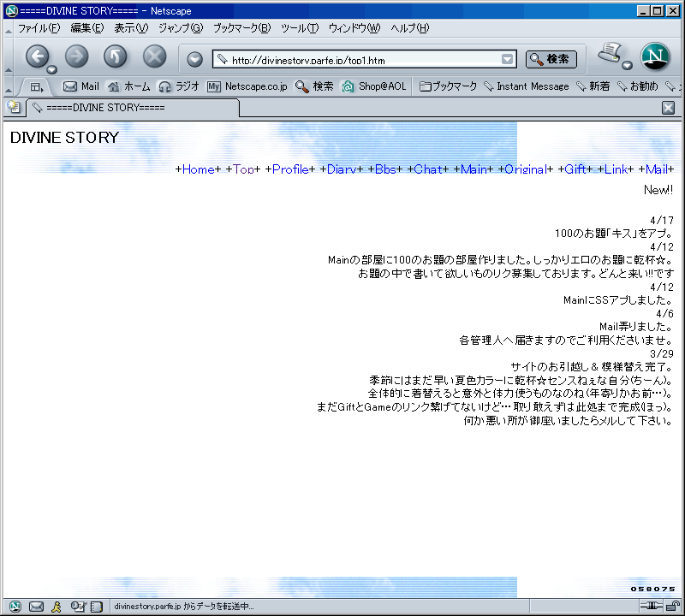
Task: Follow the Top link
Action: tap(243, 169)
